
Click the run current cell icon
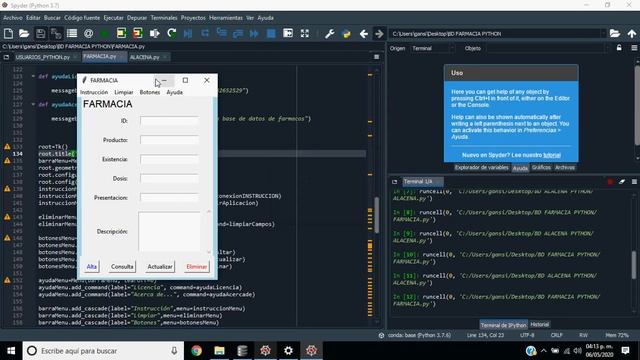[121, 33]
